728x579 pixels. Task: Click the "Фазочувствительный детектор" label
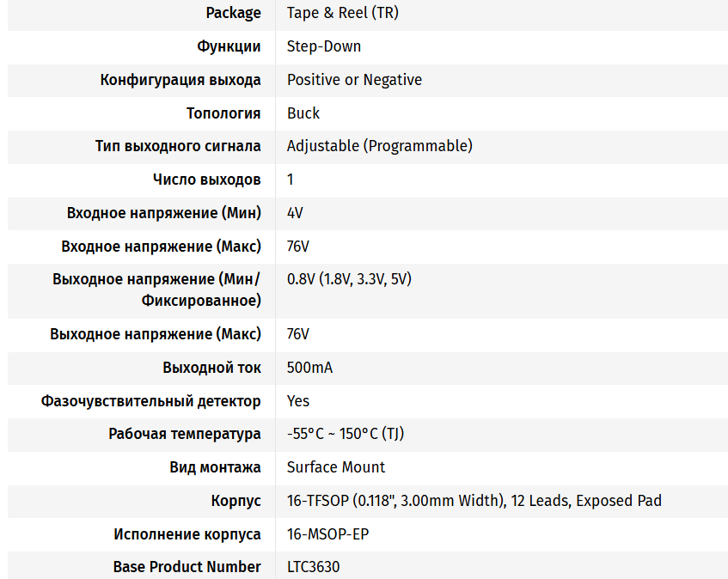[150, 401]
